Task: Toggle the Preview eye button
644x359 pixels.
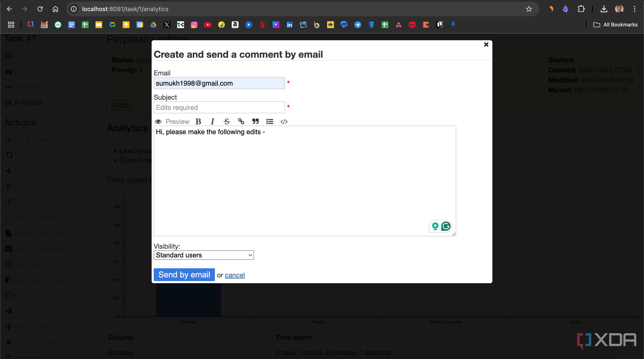Action: (172, 122)
